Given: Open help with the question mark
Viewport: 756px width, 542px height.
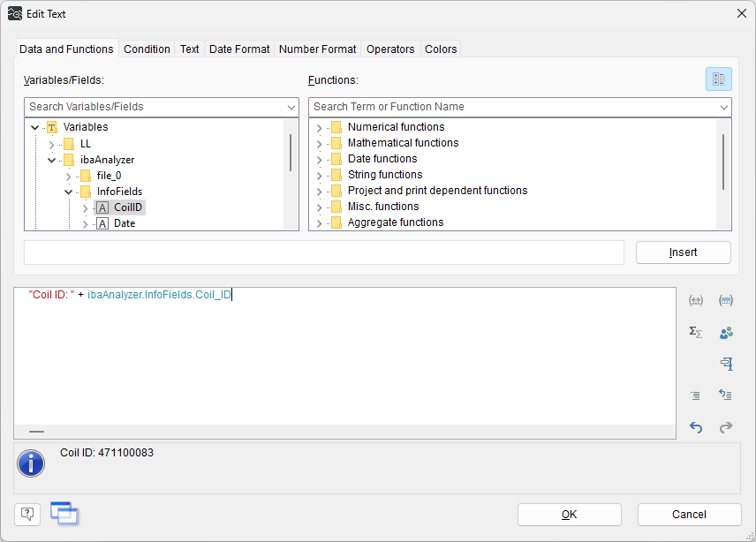Looking at the screenshot, I should pos(27,515).
